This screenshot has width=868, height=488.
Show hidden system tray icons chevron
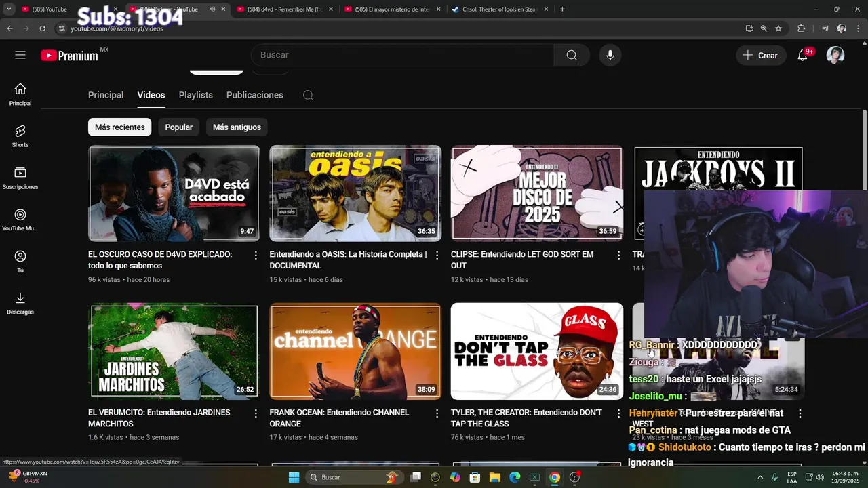pyautogui.click(x=760, y=477)
